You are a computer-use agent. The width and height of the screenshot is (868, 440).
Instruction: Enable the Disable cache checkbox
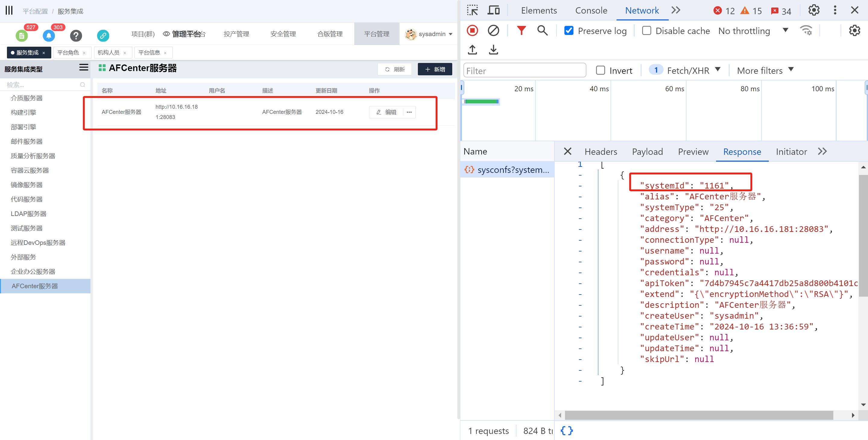pos(646,31)
